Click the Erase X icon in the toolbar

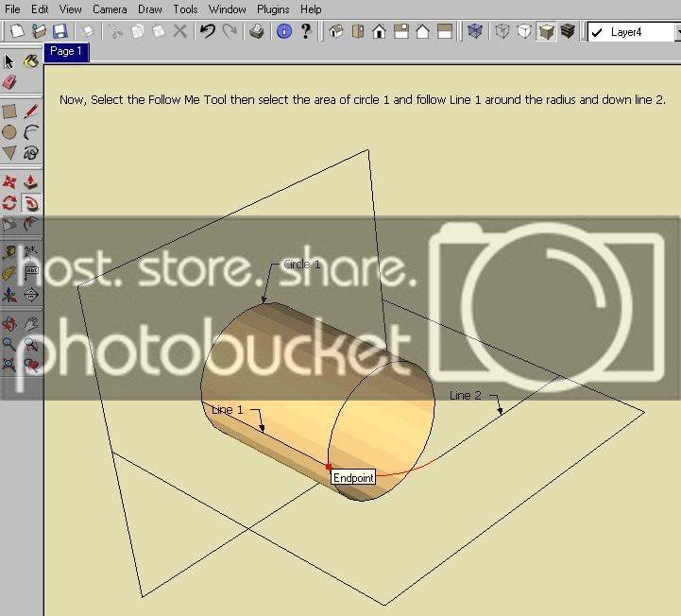[x=179, y=31]
